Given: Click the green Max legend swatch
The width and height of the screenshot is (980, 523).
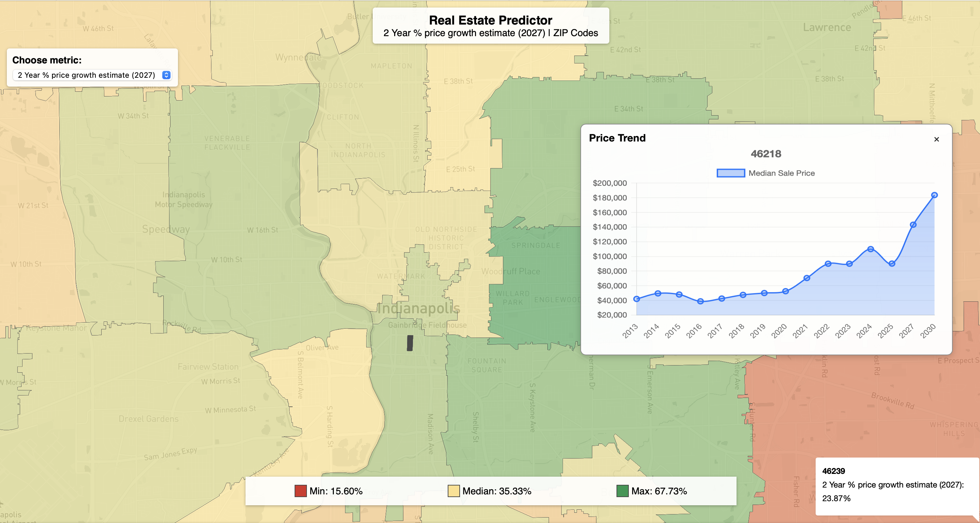Looking at the screenshot, I should click(x=622, y=491).
